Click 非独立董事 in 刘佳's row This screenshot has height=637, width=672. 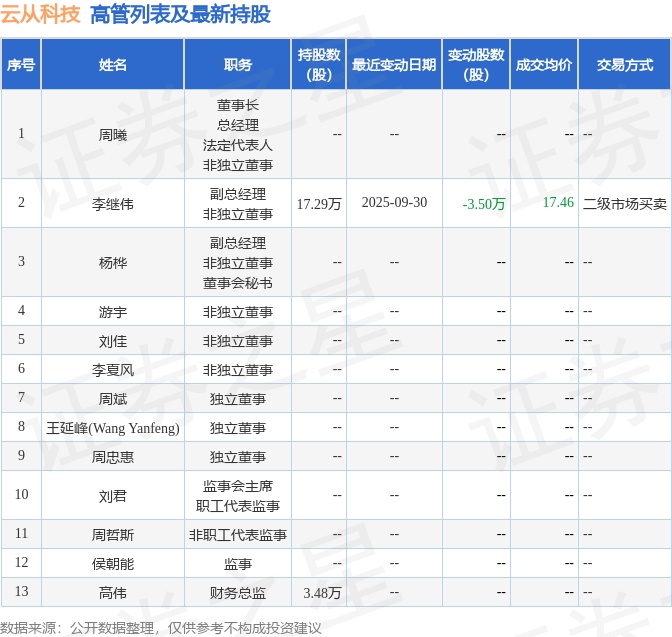click(238, 341)
